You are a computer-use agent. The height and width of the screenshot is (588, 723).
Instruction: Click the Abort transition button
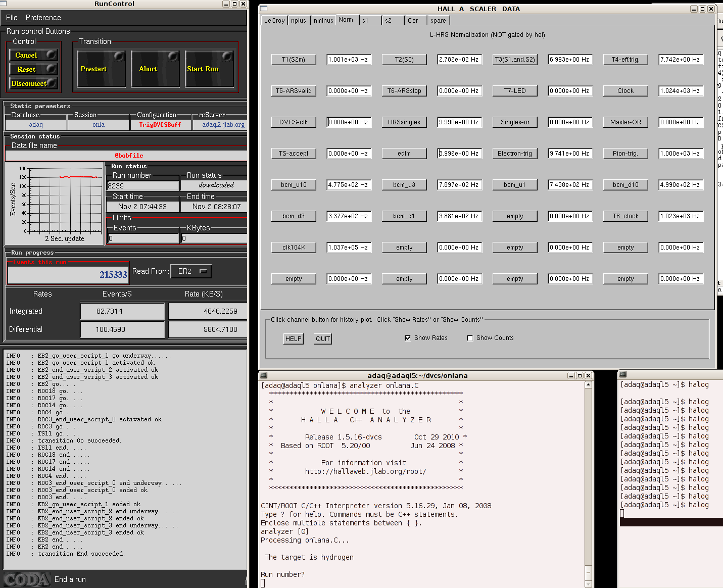155,69
